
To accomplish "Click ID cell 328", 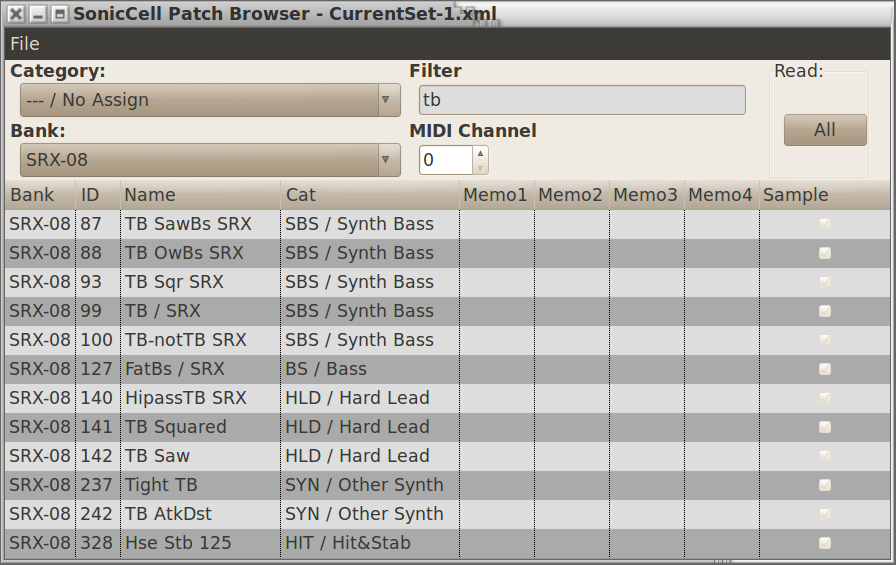I will (97, 543).
